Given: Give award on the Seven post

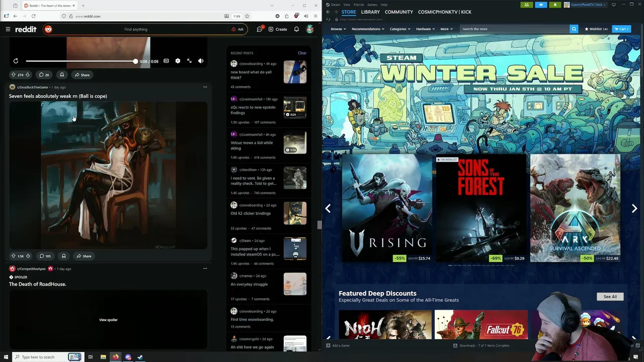Looking at the screenshot, I should point(63,256).
